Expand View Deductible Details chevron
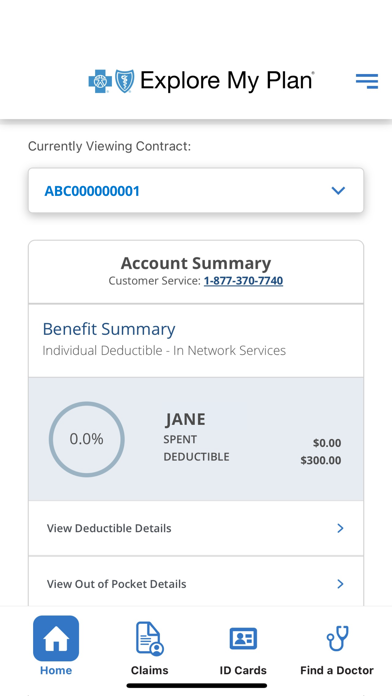 (x=341, y=528)
